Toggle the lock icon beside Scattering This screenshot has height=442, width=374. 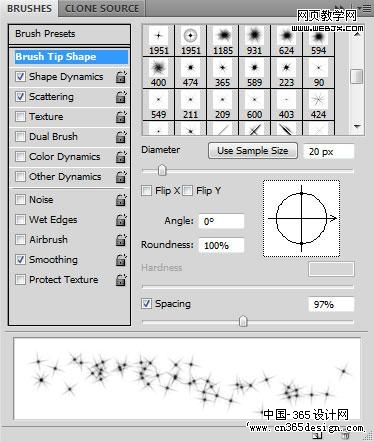[x=121, y=97]
